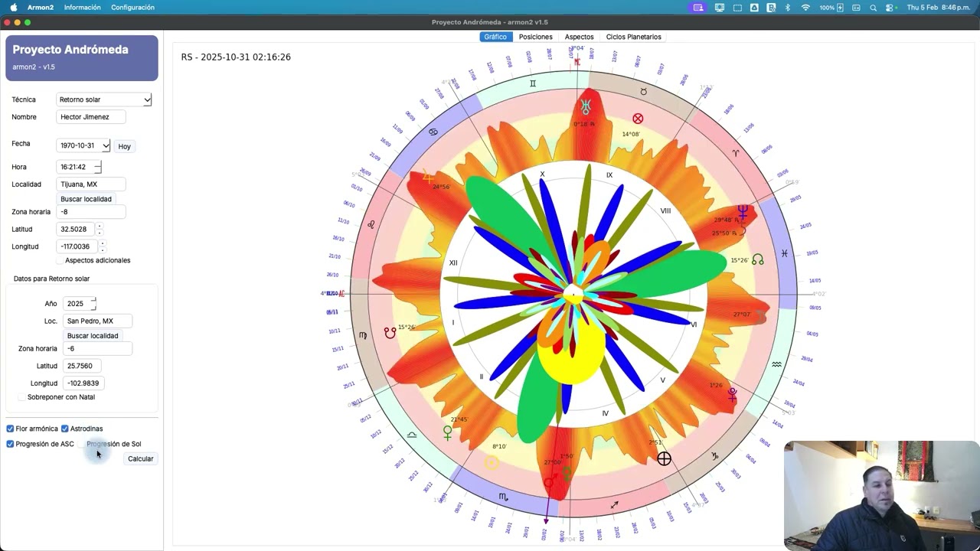The height and width of the screenshot is (551, 980).
Task: Click the Zona horaria -6 field
Action: (97, 348)
